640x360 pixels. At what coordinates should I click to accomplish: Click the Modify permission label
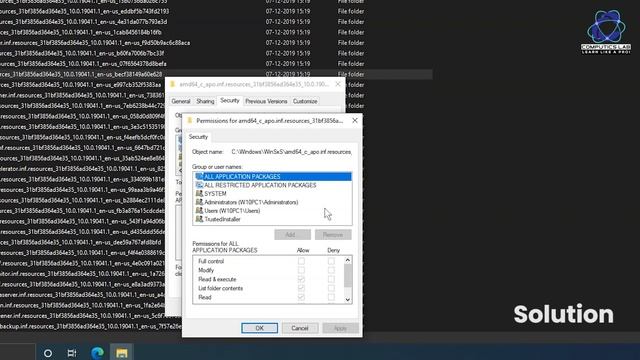click(206, 270)
